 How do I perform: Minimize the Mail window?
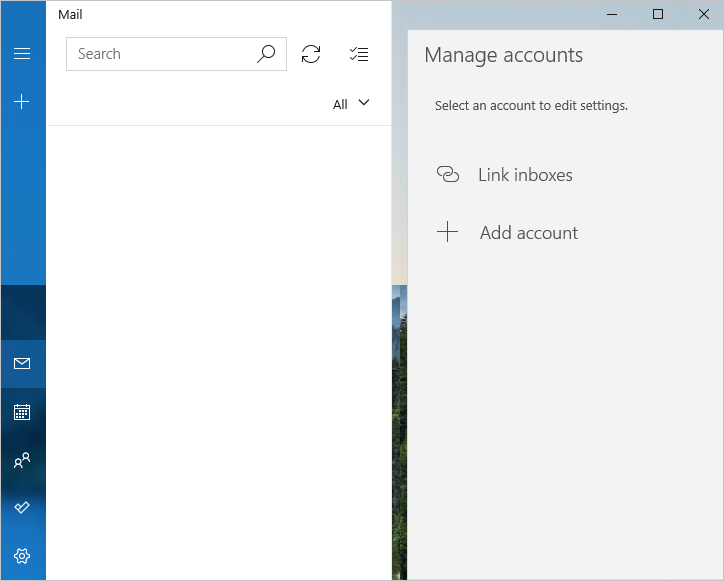tap(612, 14)
